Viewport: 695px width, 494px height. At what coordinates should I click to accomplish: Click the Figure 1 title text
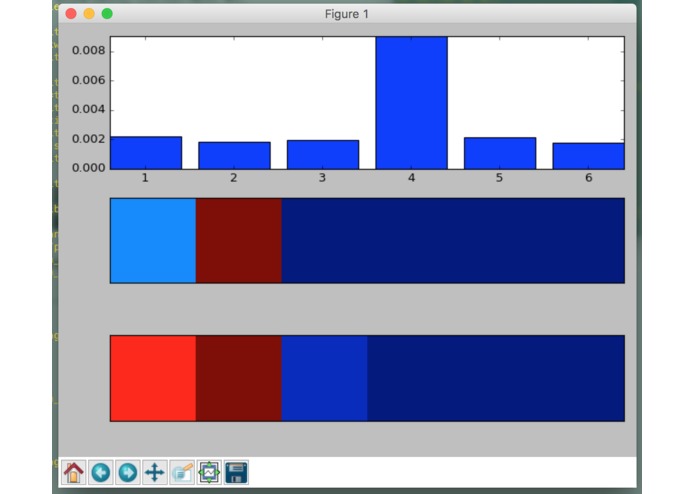coord(347,14)
